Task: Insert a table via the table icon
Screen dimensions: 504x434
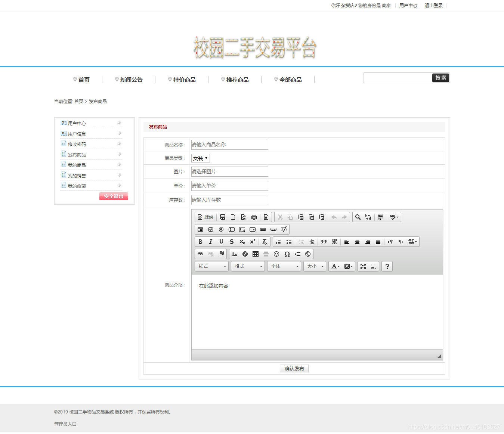Action: (x=256, y=254)
